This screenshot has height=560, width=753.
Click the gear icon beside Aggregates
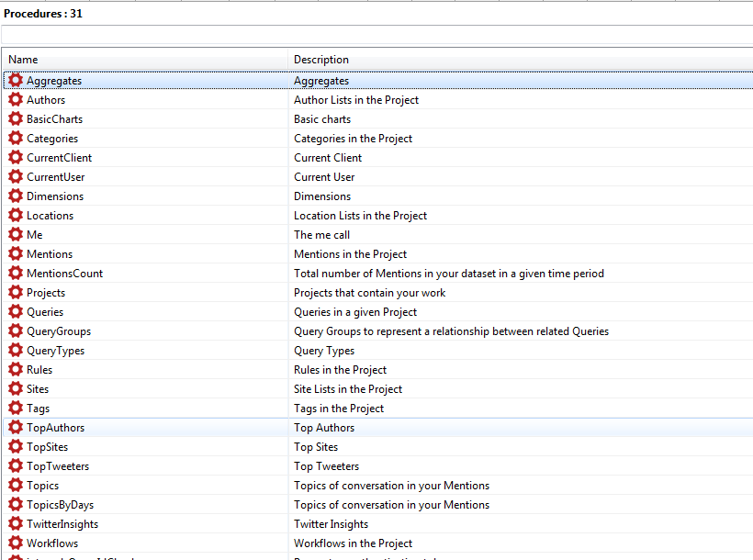tap(16, 81)
